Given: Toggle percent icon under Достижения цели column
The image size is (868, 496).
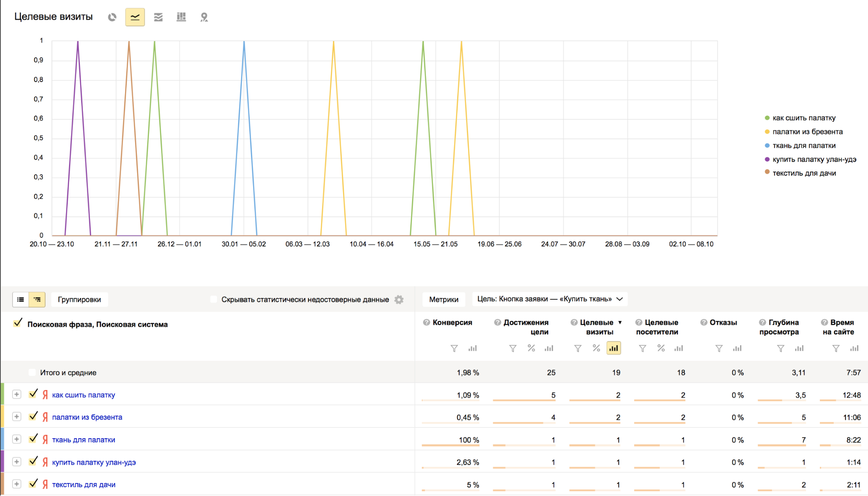Looking at the screenshot, I should pyautogui.click(x=531, y=348).
